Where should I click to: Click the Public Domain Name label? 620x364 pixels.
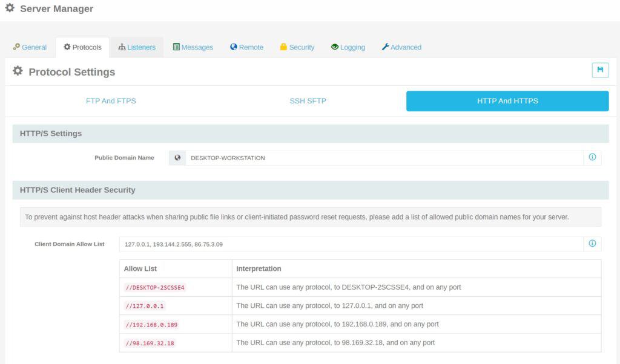pyautogui.click(x=124, y=158)
